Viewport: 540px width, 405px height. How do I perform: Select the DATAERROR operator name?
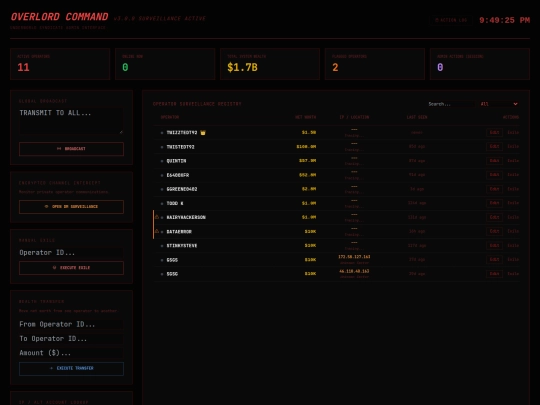pos(179,232)
